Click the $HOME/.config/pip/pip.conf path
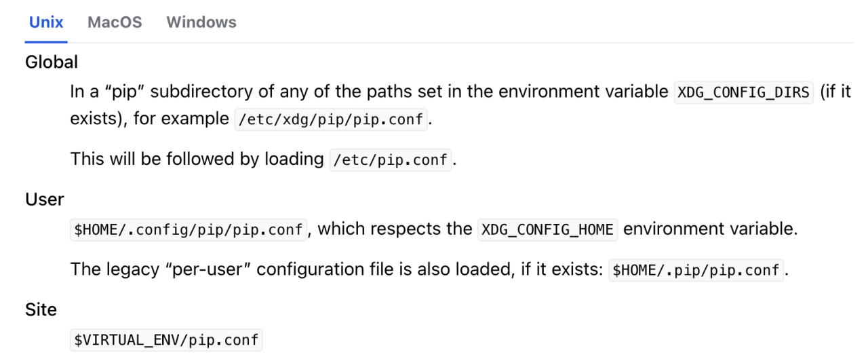This screenshot has height=359, width=868. (x=189, y=229)
